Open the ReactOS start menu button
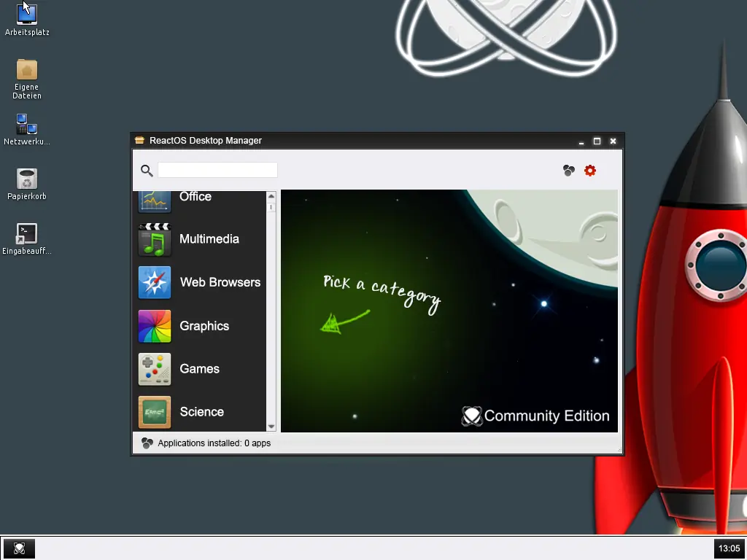The height and width of the screenshot is (560, 747). (x=19, y=548)
